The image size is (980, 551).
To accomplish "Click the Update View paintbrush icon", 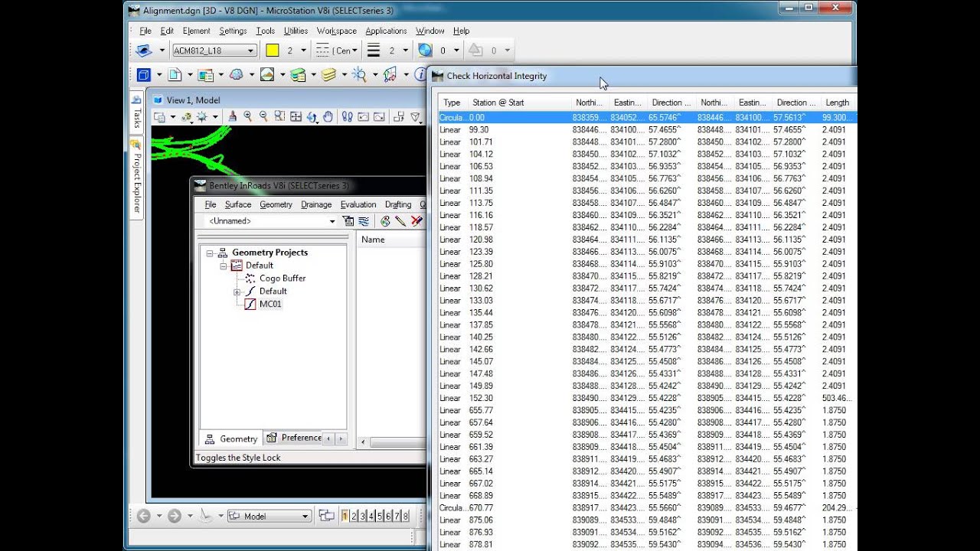I will point(232,117).
